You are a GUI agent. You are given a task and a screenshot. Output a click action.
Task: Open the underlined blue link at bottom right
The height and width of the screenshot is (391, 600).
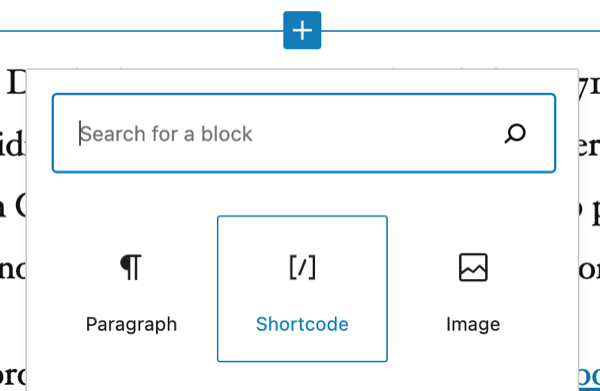click(x=589, y=377)
